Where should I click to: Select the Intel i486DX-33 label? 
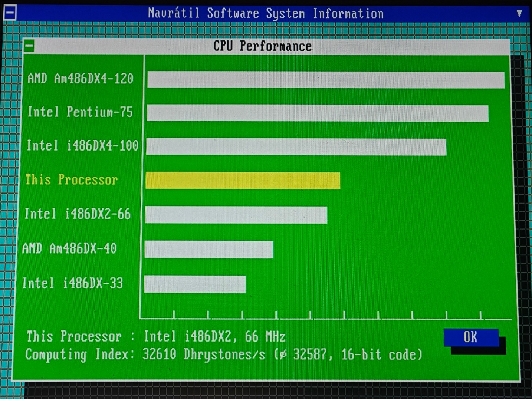tap(72, 283)
